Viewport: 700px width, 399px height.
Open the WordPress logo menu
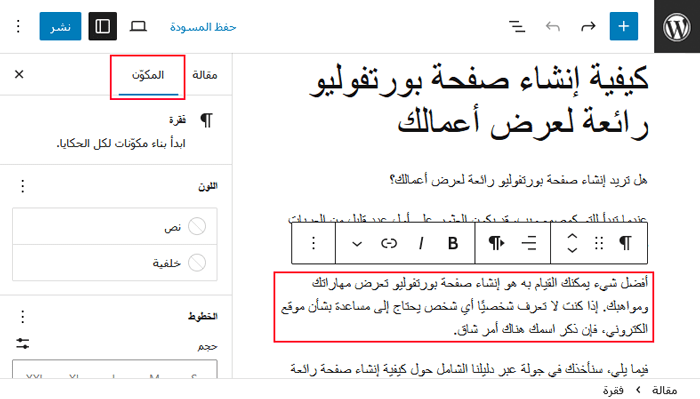point(677,27)
